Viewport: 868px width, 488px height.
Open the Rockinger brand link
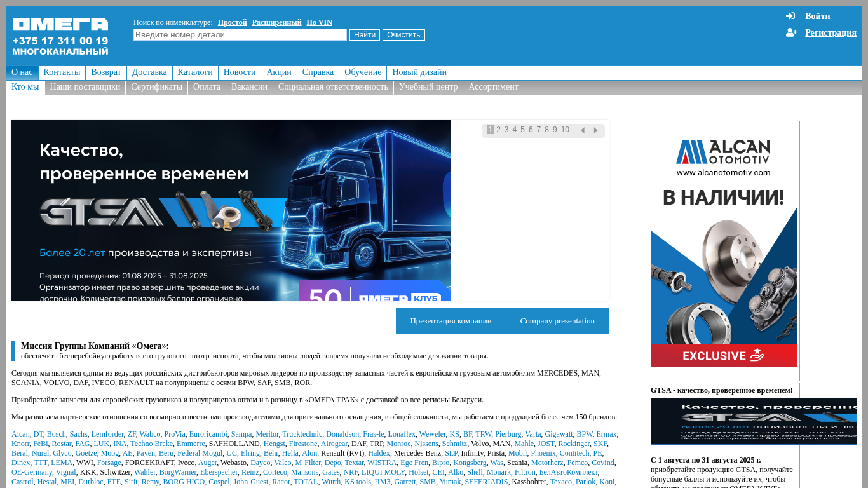point(574,444)
